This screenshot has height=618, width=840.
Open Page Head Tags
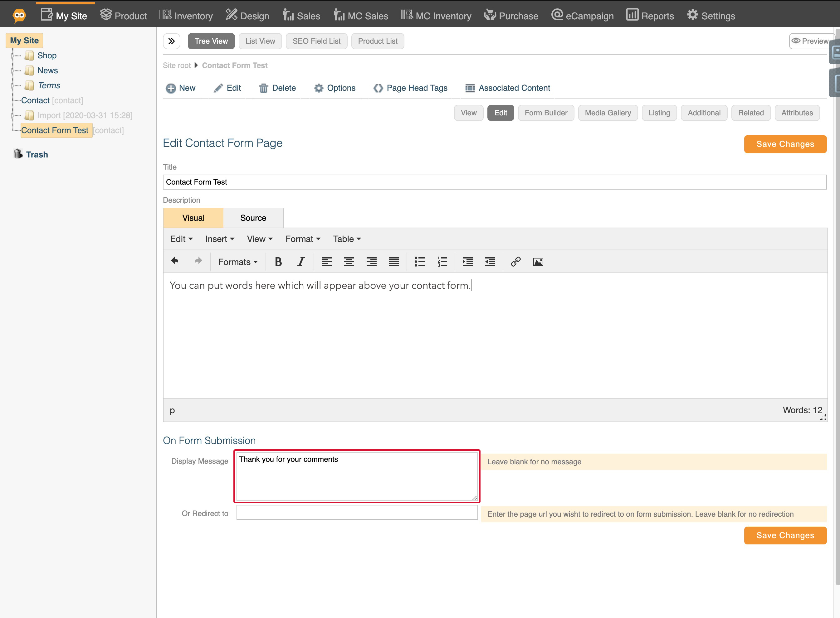point(410,88)
